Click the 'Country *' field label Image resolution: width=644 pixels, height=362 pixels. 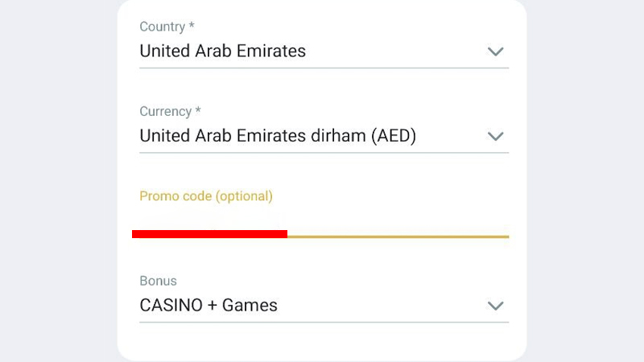(167, 27)
